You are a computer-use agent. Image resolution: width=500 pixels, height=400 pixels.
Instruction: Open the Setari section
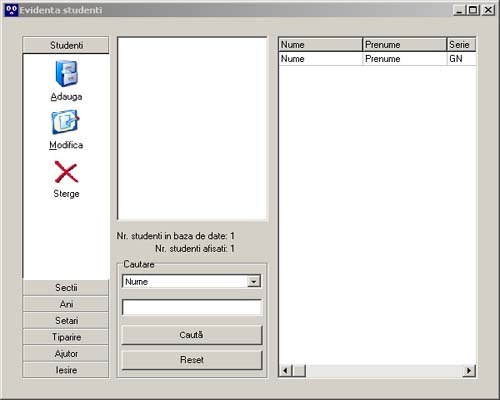[x=66, y=321]
